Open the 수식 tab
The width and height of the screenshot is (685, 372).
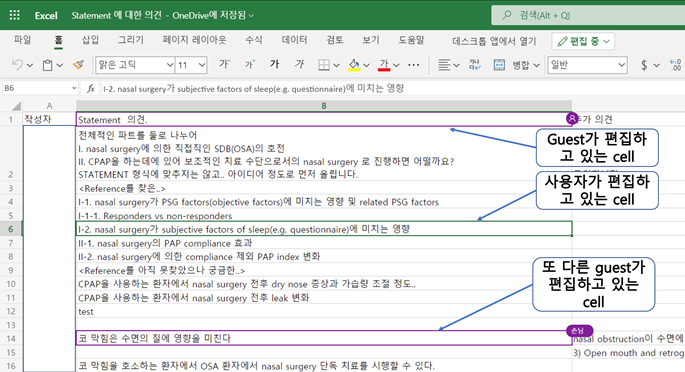pos(254,40)
